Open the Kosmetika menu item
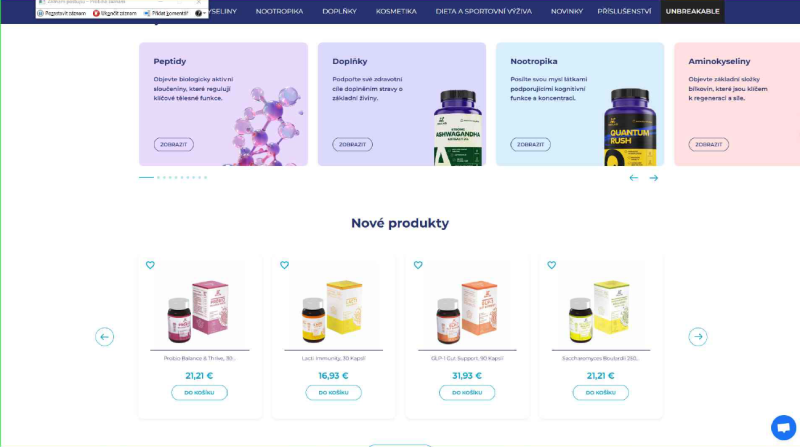 click(396, 11)
